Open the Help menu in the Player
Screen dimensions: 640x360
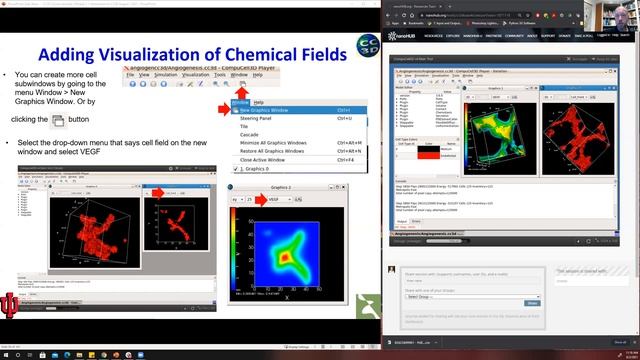pos(480,76)
